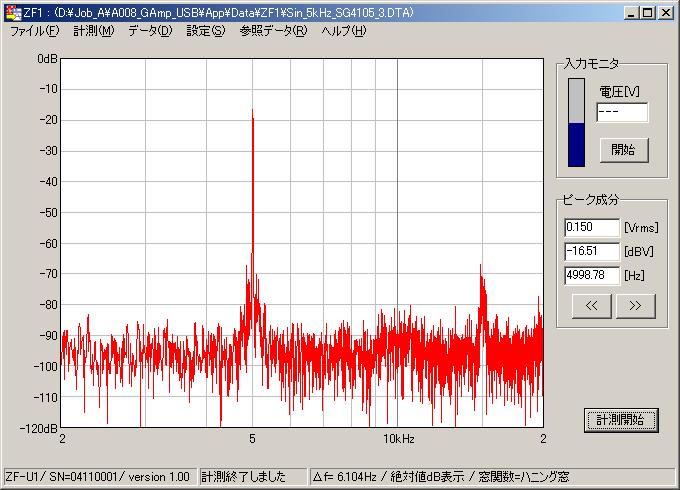Click the 'ピーク成分' group label
680x490 pixels.
tap(591, 199)
